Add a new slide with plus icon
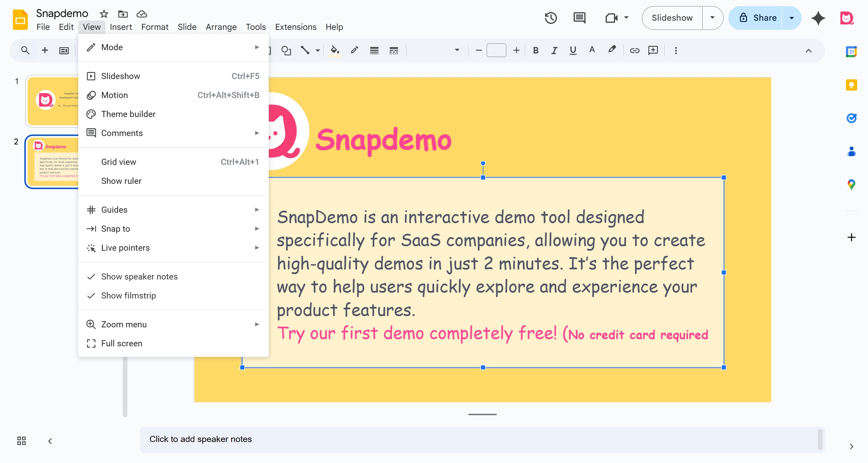The image size is (868, 463). pos(44,51)
